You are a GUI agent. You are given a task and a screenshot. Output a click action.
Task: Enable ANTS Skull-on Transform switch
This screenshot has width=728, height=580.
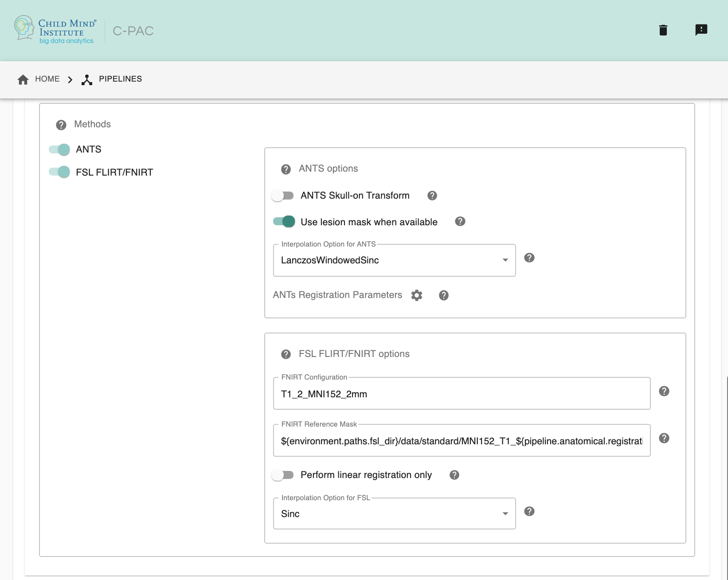tap(283, 196)
